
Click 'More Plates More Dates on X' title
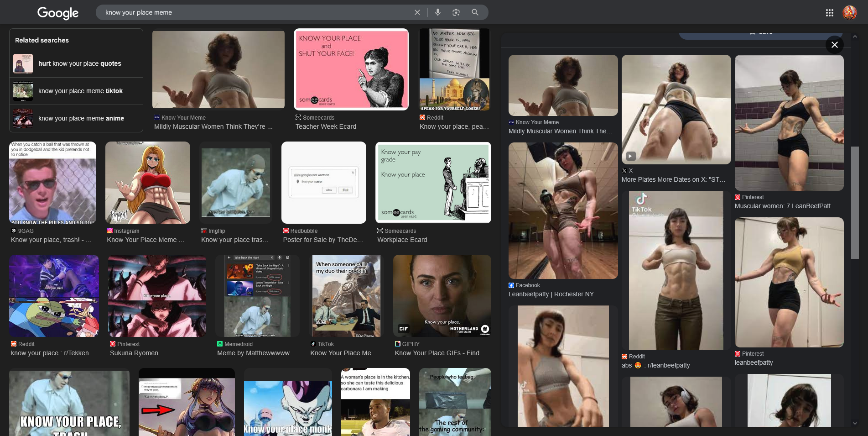click(x=673, y=179)
